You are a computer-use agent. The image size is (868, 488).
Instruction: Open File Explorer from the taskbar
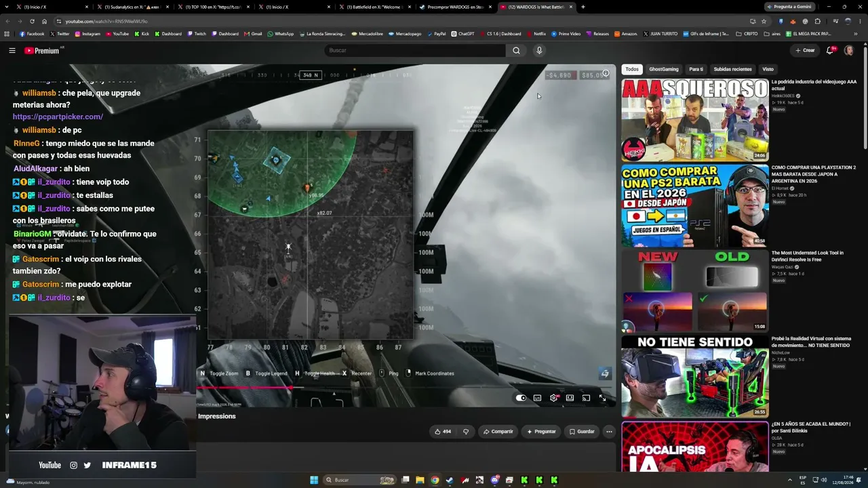coord(420,480)
